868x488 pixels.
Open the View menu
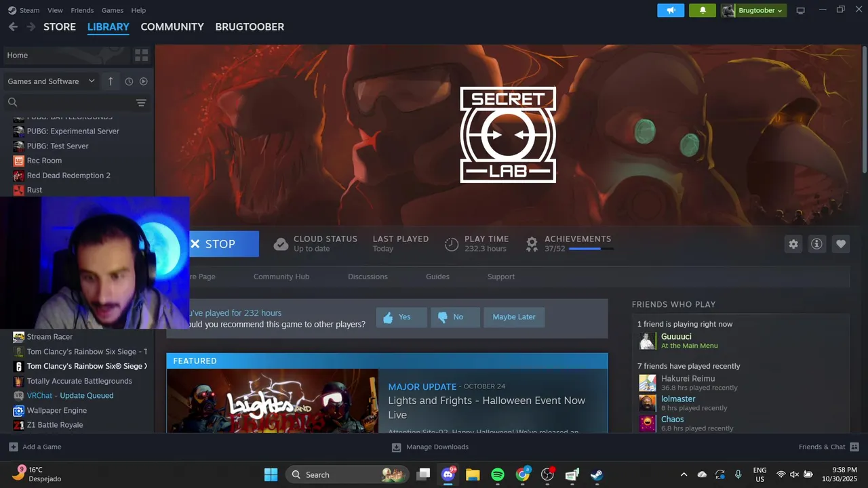click(x=55, y=10)
